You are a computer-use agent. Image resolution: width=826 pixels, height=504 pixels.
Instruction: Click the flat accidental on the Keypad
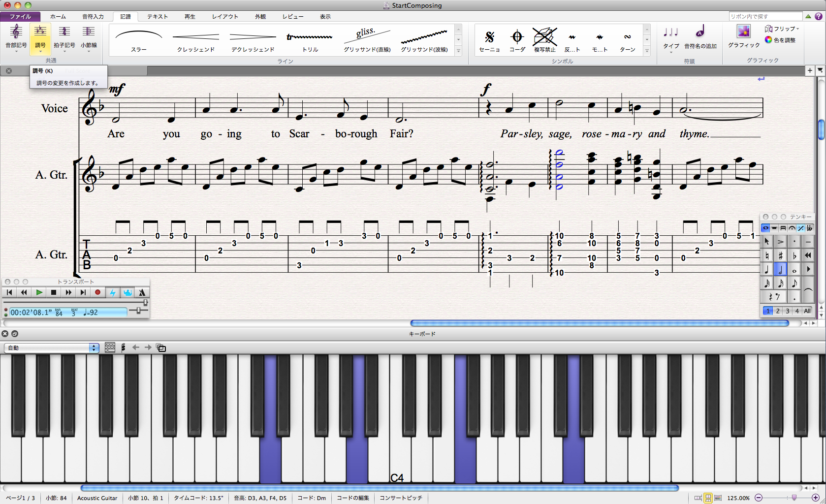(x=794, y=255)
